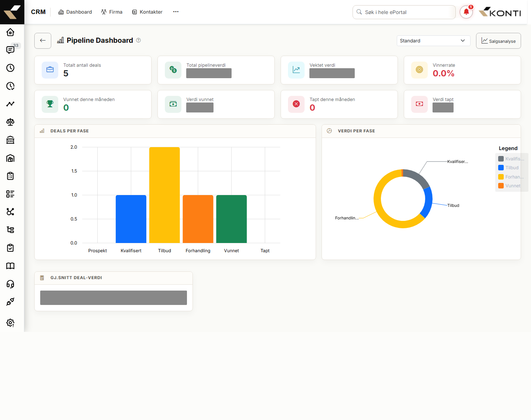Expand the more options ellipsis menu

pos(176,12)
